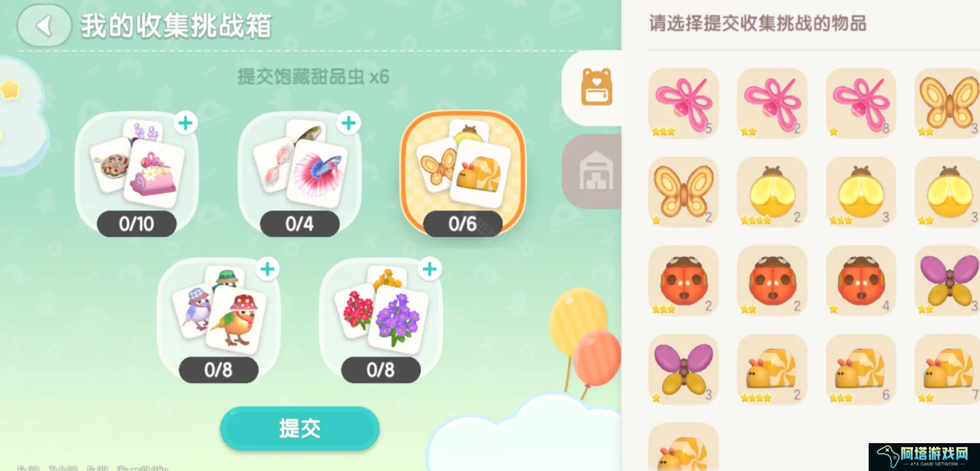Go back with the arrow button
The image size is (980, 471).
coord(45,25)
